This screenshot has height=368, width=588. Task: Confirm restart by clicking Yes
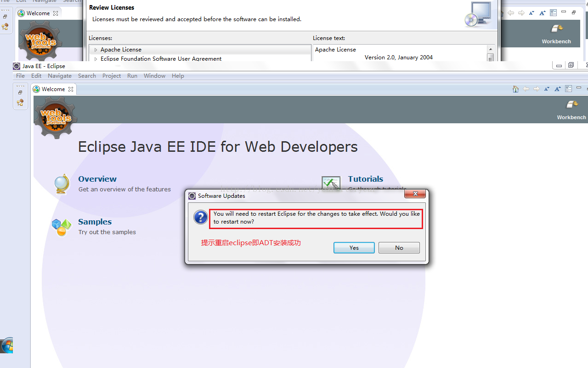point(354,247)
